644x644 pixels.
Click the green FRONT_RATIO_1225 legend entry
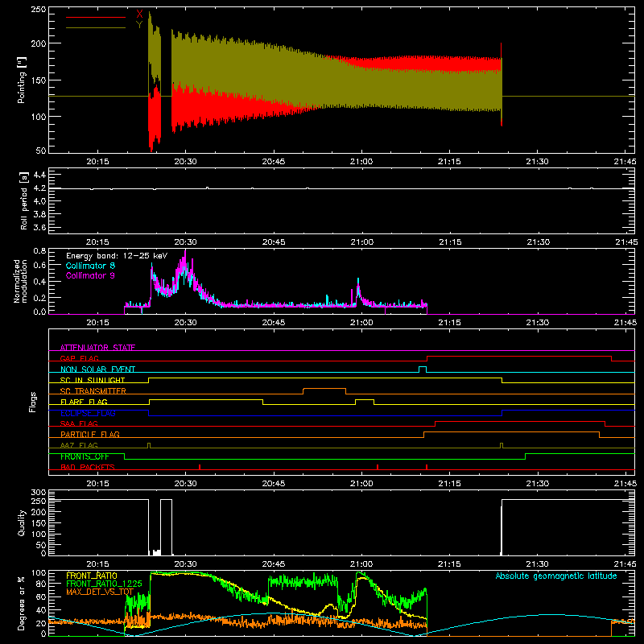coord(104,584)
